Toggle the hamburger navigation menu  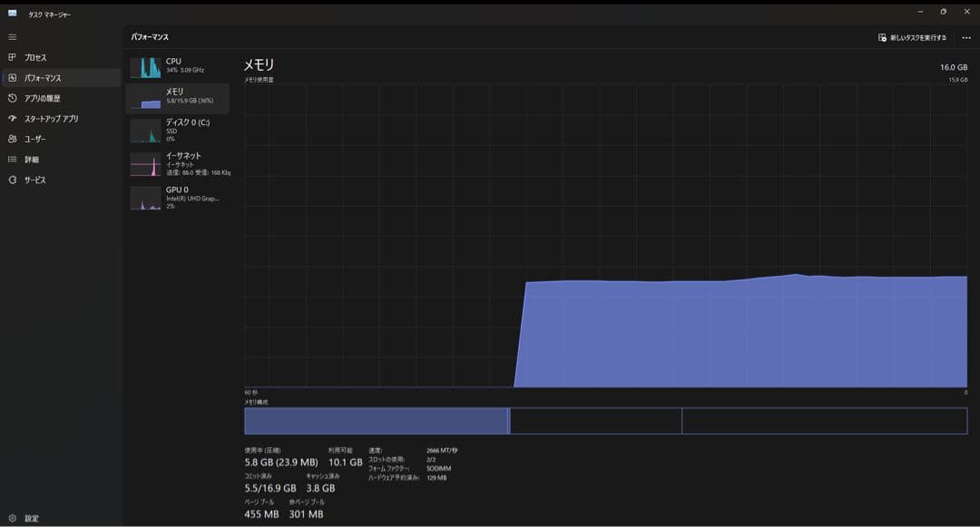tap(13, 37)
